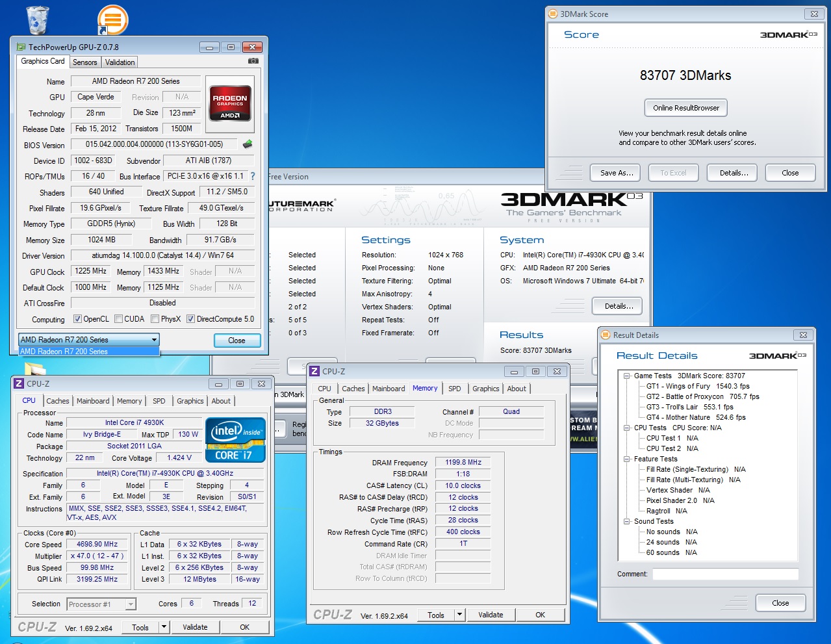
Task: Open Caches tab in CPU-Z processor window
Action: (57, 401)
